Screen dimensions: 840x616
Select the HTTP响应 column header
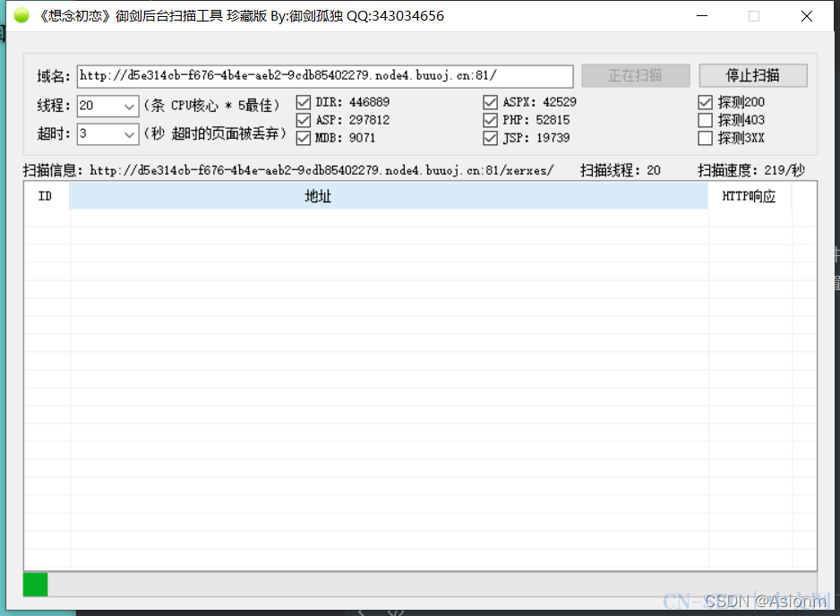(749, 197)
